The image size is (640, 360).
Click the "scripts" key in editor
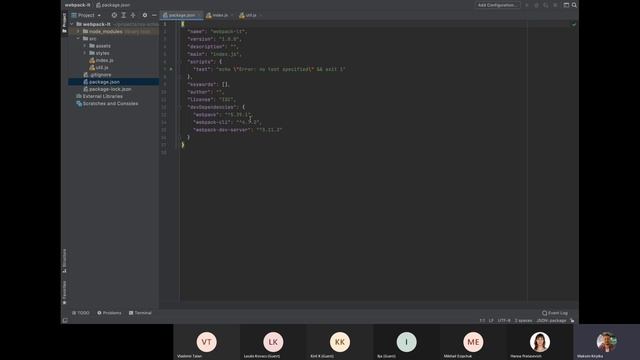pyautogui.click(x=200, y=62)
